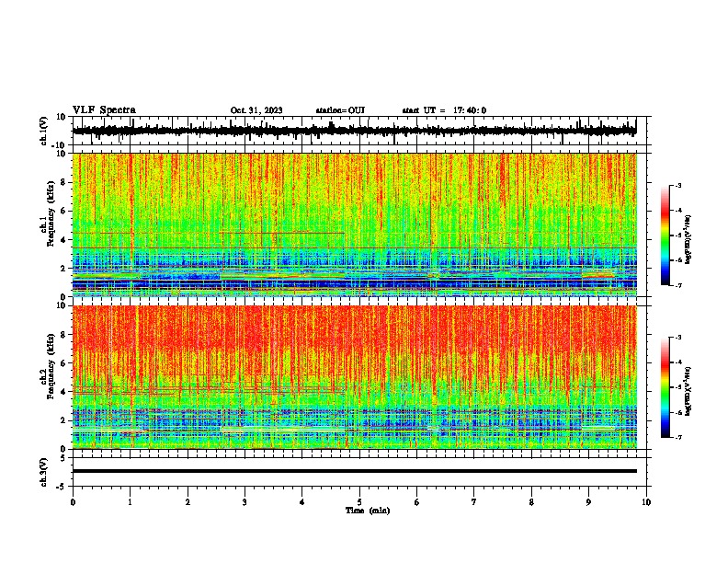
Task: Click the ch.1 voltage waveform trace
Action: point(354,131)
